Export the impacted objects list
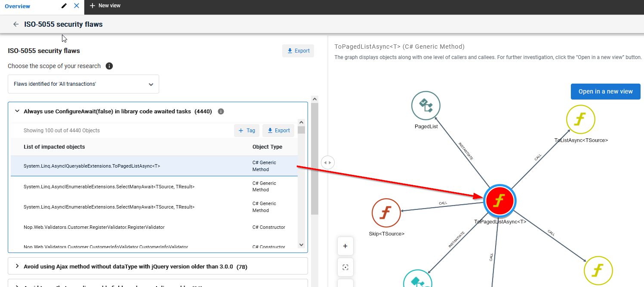The image size is (644, 287). pos(278,131)
